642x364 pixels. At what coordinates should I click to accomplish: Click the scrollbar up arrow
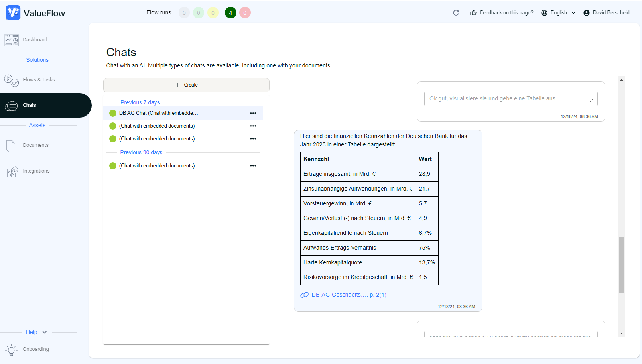(x=622, y=80)
